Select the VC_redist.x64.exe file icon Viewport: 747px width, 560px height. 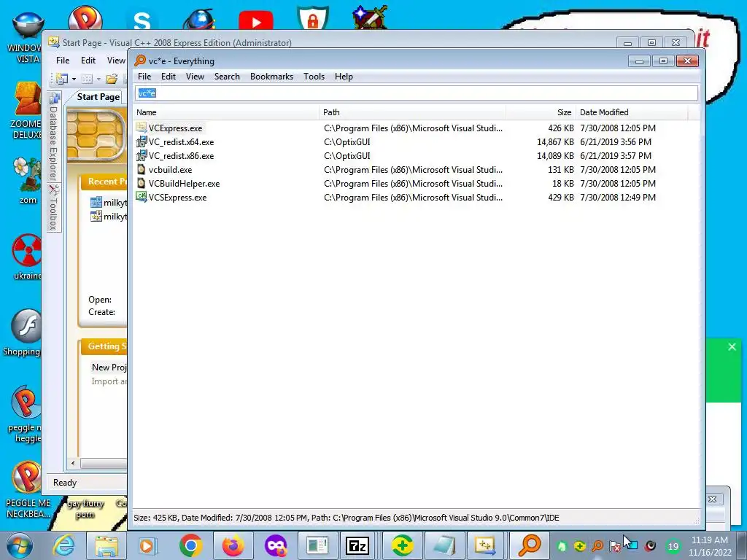click(141, 141)
